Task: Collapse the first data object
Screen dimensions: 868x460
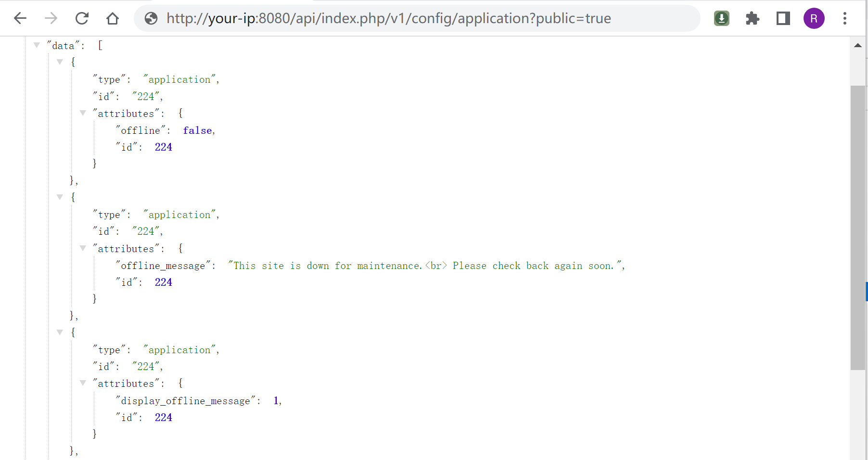Action: click(x=60, y=62)
